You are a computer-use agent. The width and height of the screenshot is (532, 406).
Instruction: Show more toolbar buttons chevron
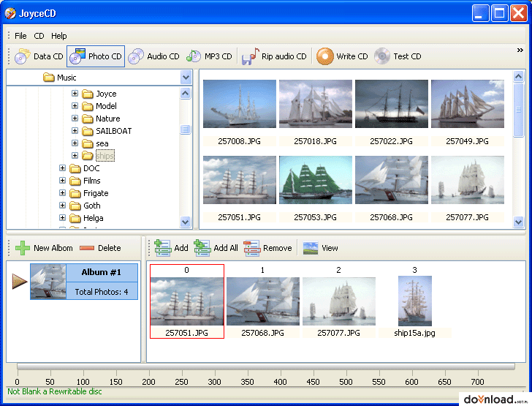[x=520, y=50]
